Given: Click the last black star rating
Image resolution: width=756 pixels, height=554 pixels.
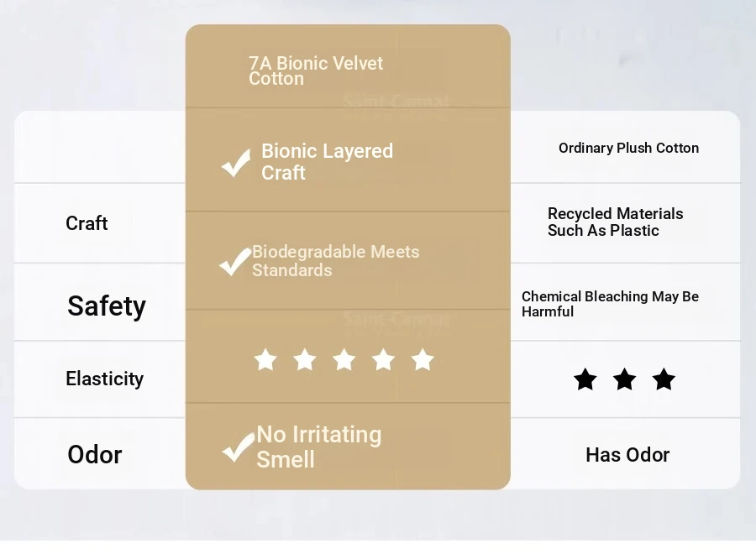Looking at the screenshot, I should pyautogui.click(x=664, y=379).
